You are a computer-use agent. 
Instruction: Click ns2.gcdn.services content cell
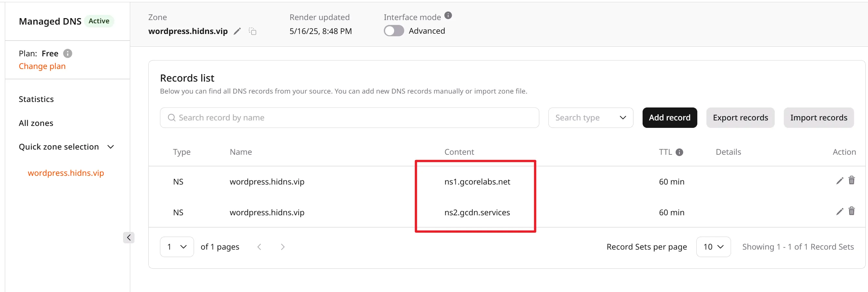pyautogui.click(x=477, y=212)
